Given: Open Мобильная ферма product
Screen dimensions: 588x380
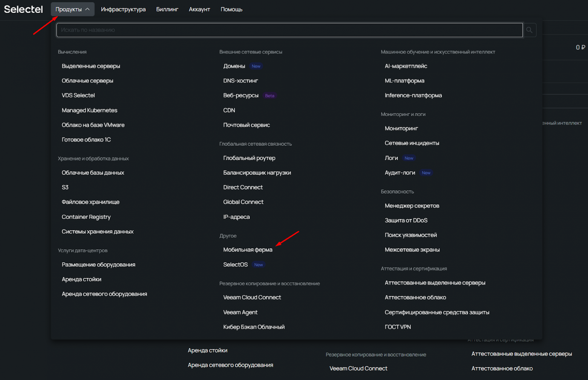Looking at the screenshot, I should coord(248,250).
